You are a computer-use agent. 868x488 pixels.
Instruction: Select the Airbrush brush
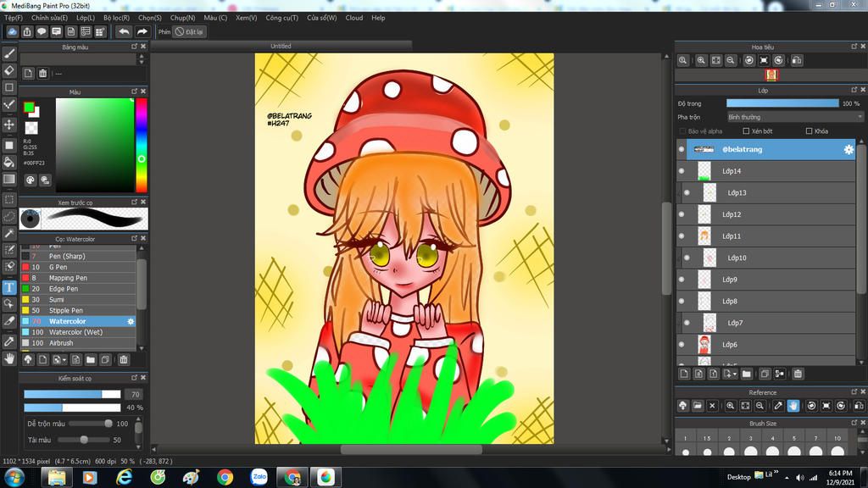click(78, 343)
